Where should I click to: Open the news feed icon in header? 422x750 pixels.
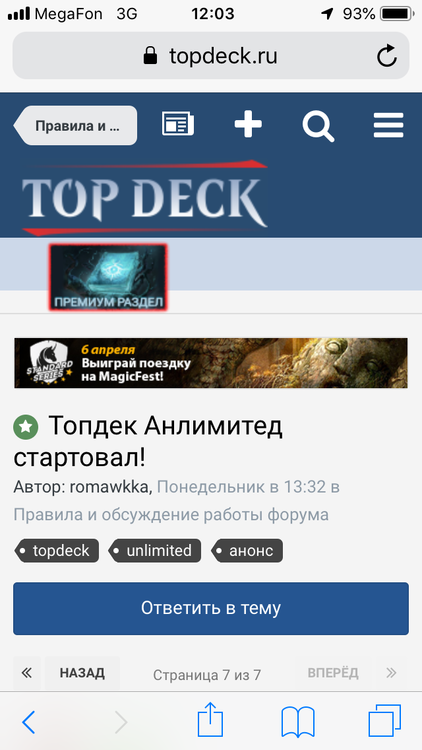click(x=178, y=125)
